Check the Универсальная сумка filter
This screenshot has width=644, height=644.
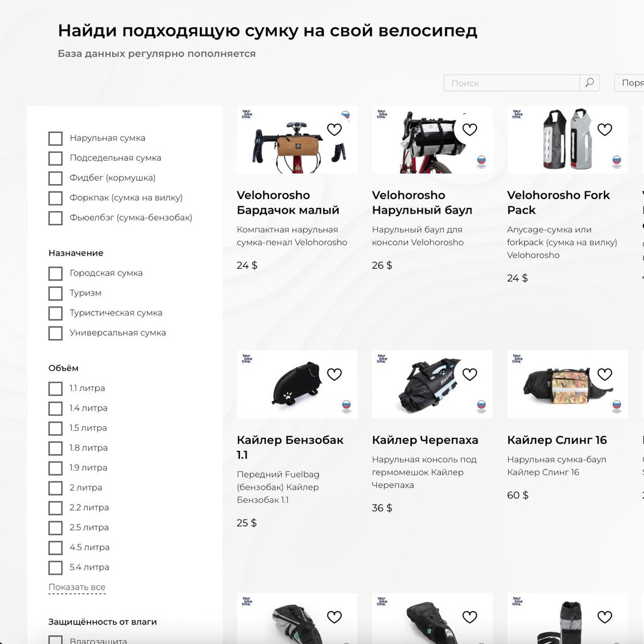[55, 333]
